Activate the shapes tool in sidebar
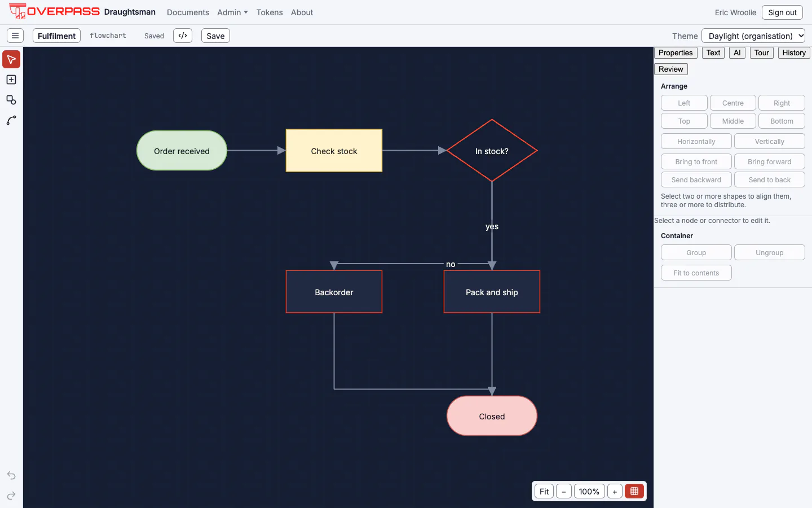Image resolution: width=812 pixels, height=508 pixels. 11,100
